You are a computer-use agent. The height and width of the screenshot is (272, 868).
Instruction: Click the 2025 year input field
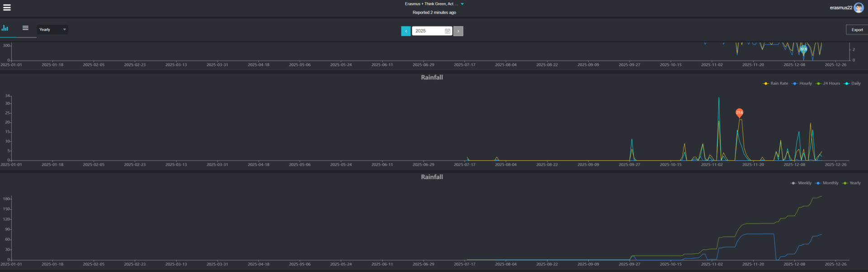(x=427, y=31)
